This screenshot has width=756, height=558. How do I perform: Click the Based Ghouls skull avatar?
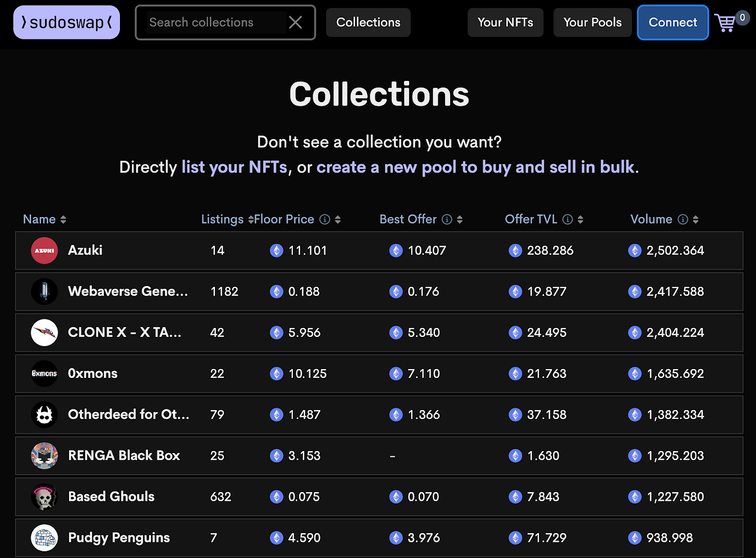[x=44, y=497]
